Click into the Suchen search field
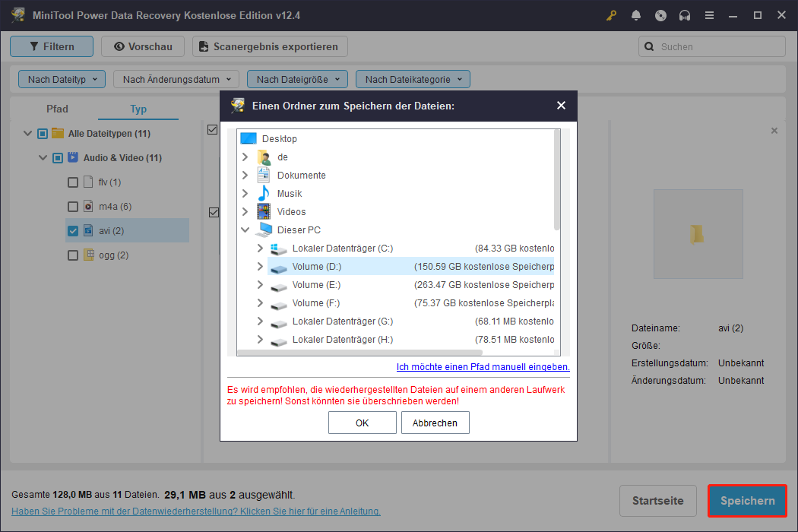The width and height of the screenshot is (798, 532). [x=711, y=47]
